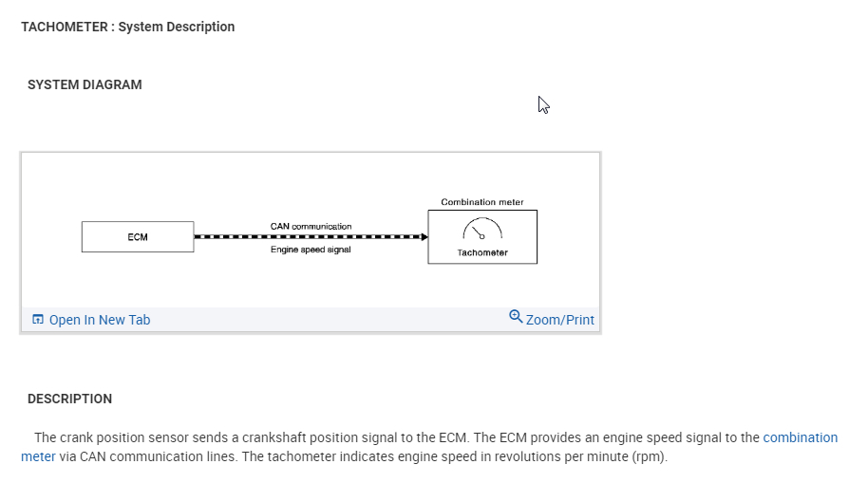Select the Zoom/Print text link
The image size is (868, 483).
coord(559,320)
